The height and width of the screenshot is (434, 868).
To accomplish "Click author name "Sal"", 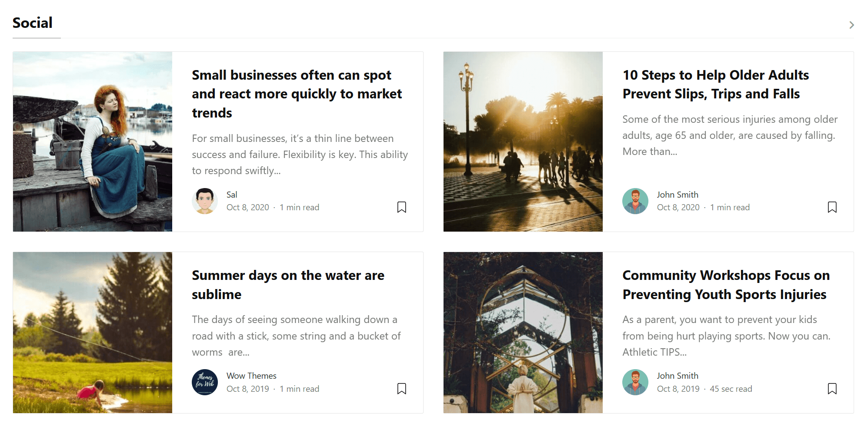I will (x=231, y=195).
